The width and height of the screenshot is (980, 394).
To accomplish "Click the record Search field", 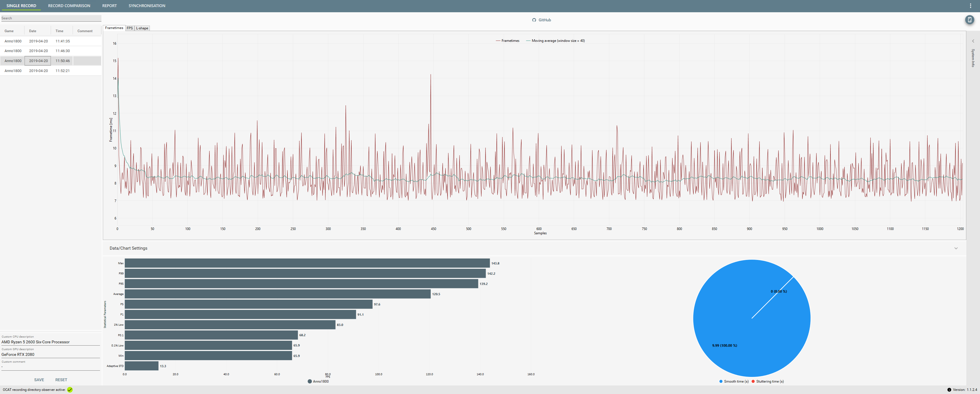I will 51,18.
